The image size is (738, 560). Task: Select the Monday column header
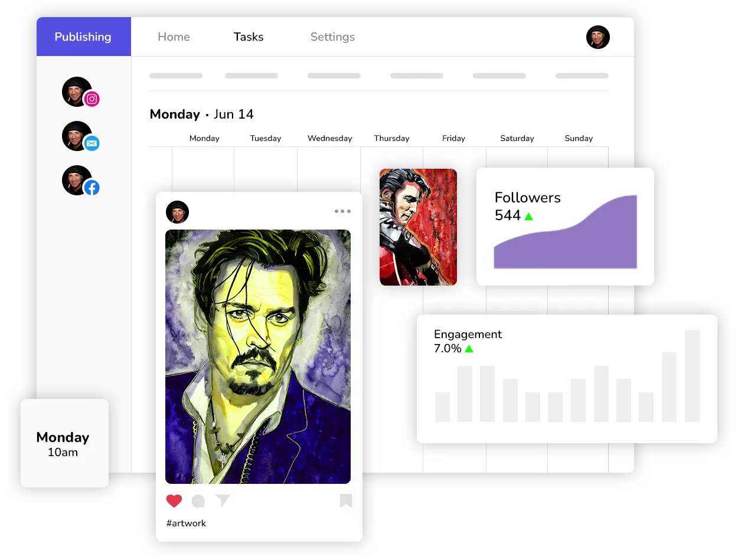point(204,138)
